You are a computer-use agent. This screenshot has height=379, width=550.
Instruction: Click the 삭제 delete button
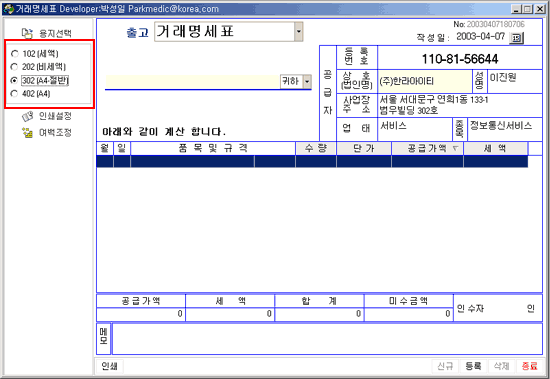point(501,366)
